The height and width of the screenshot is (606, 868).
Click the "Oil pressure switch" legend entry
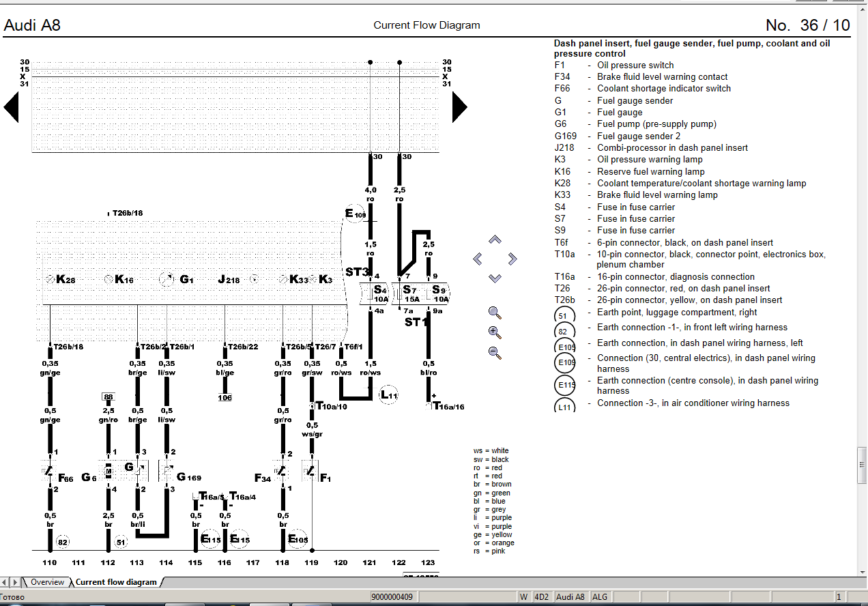pyautogui.click(x=635, y=65)
